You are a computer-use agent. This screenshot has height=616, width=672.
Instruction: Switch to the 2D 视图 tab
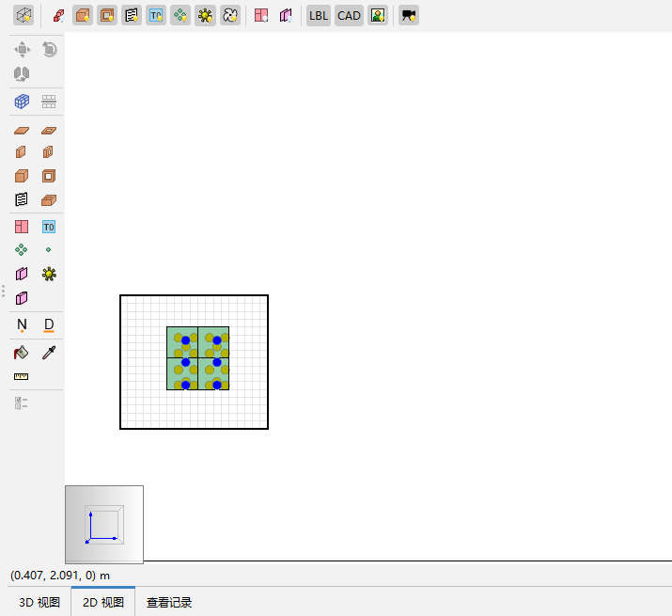103,602
